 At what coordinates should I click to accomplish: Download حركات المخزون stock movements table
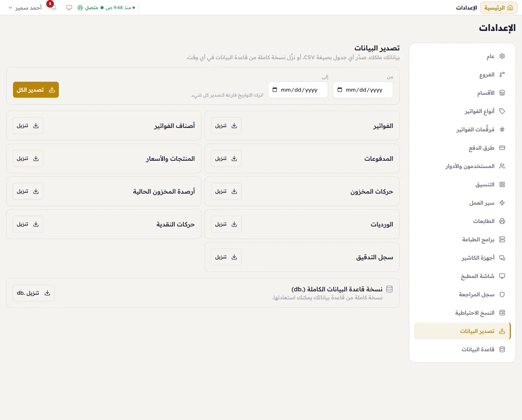coord(226,191)
